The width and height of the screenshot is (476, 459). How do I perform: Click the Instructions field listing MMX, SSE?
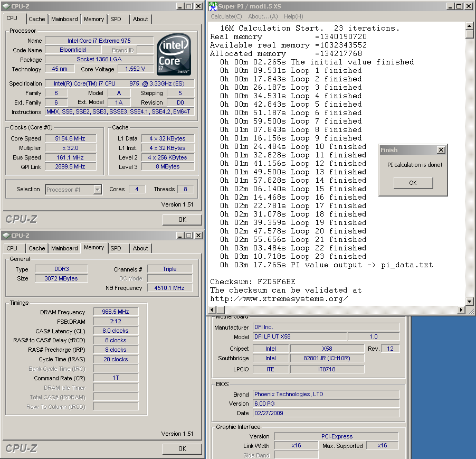pos(120,112)
